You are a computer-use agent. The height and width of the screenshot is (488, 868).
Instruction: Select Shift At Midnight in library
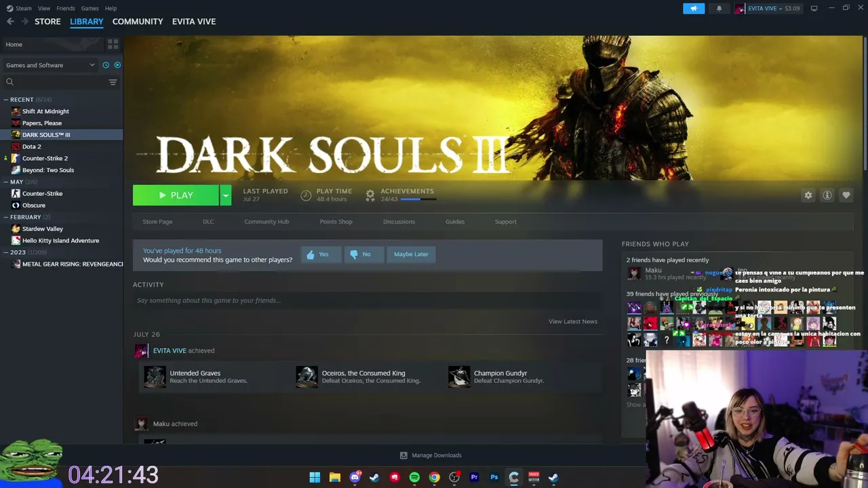tap(45, 111)
